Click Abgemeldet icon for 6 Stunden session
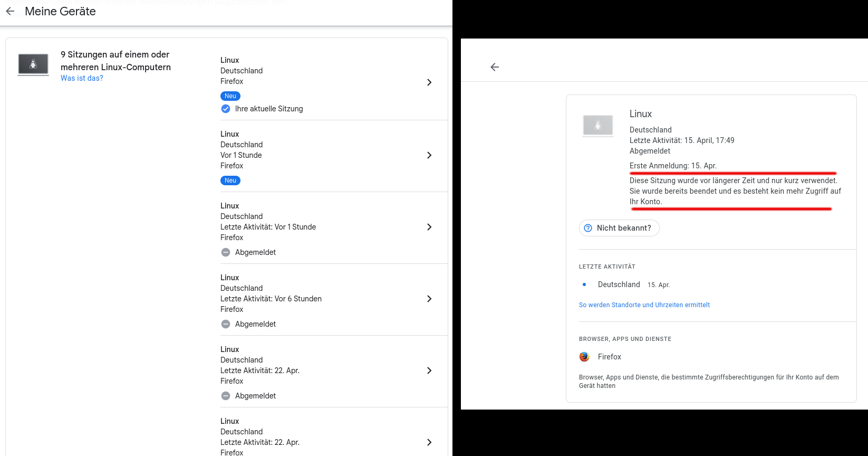This screenshot has width=868, height=456. (x=226, y=324)
